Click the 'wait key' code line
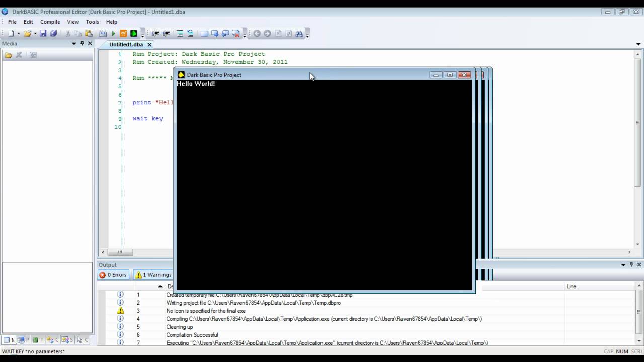Viewport: 644px width, 362px height. point(147,119)
